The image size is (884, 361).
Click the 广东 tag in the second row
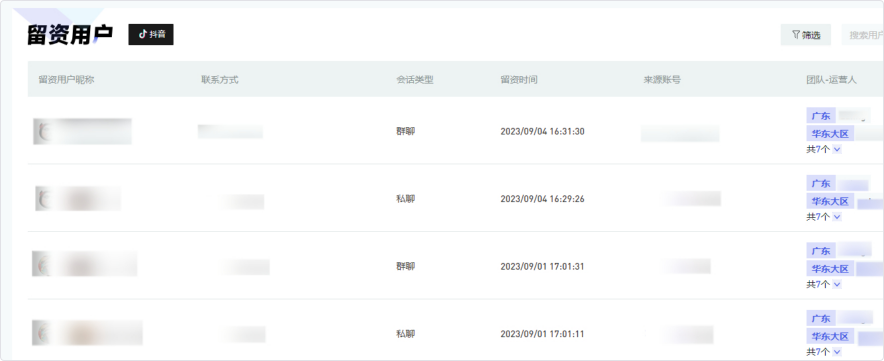coord(821,183)
